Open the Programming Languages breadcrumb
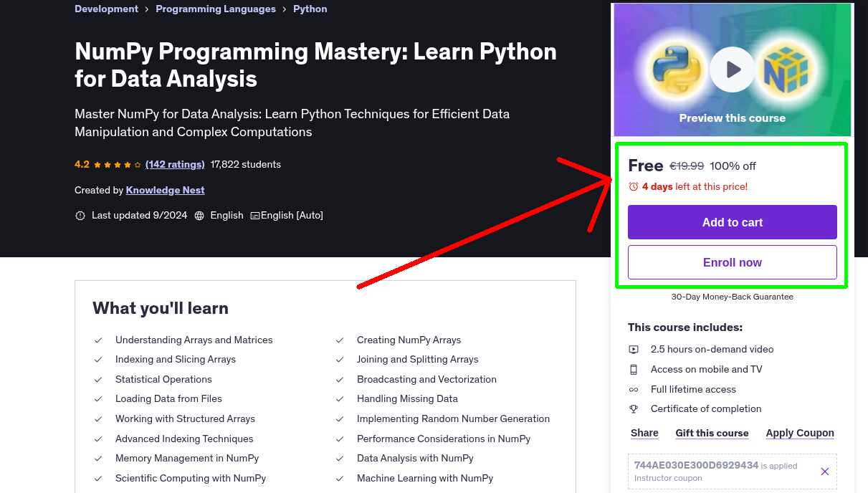 216,9
